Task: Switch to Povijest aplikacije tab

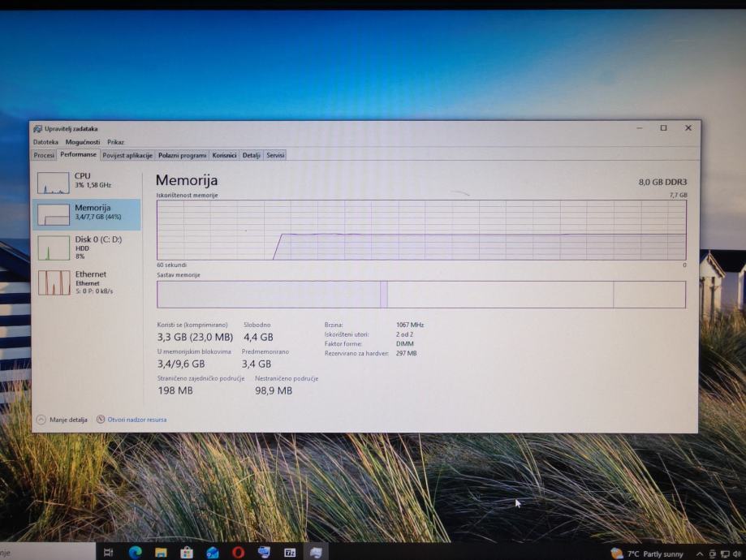Action: coord(127,155)
